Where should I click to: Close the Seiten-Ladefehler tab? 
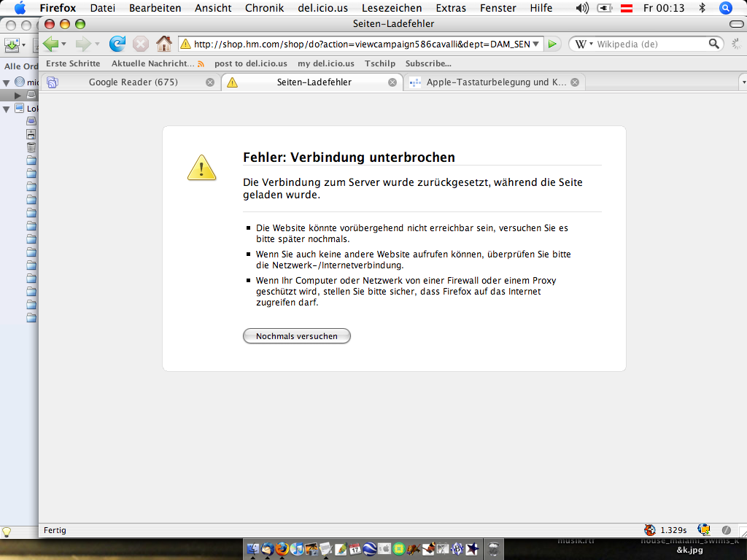pyautogui.click(x=392, y=82)
